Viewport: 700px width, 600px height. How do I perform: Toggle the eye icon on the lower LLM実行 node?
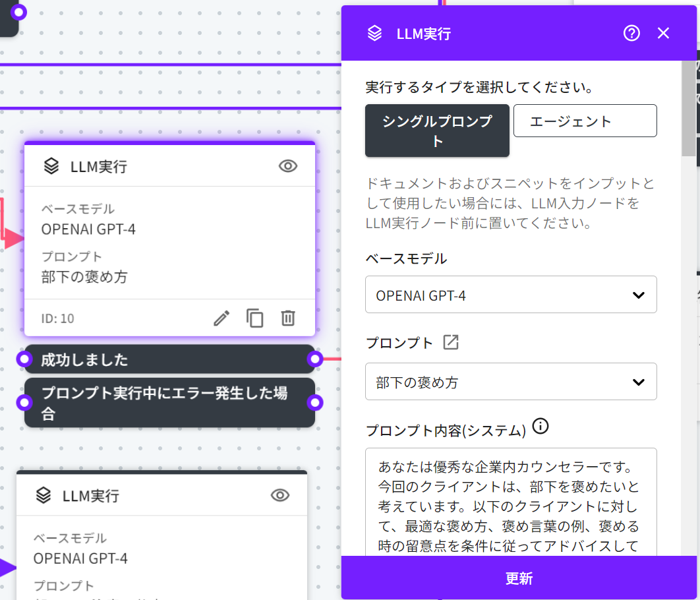[x=280, y=495]
